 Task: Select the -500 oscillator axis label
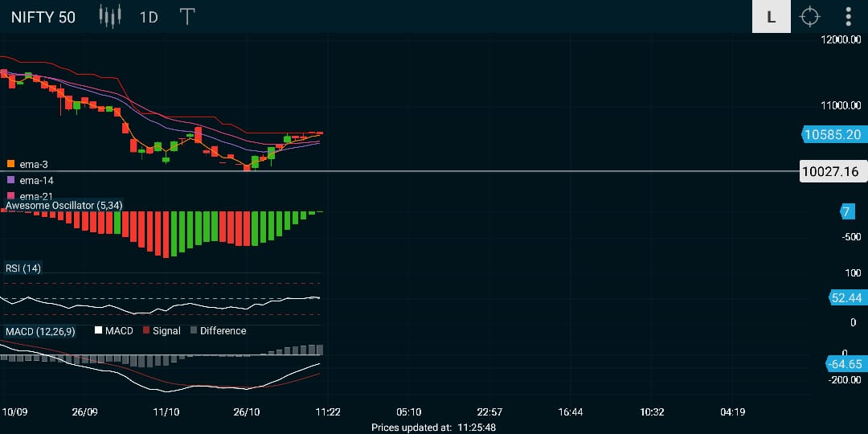851,237
